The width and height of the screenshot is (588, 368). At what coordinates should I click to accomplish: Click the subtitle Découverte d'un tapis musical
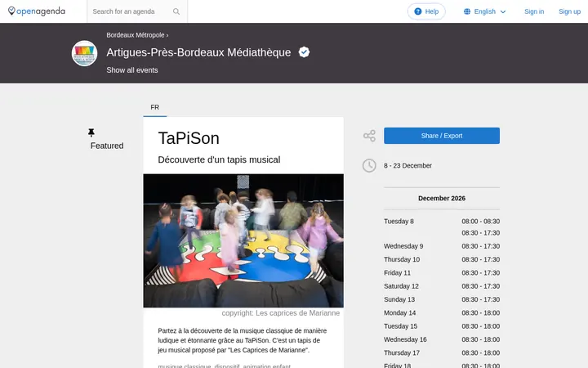pyautogui.click(x=219, y=159)
